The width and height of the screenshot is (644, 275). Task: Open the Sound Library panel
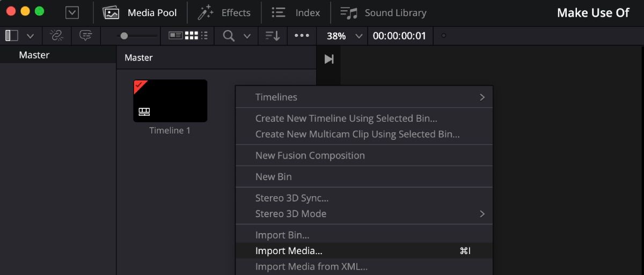click(x=384, y=13)
